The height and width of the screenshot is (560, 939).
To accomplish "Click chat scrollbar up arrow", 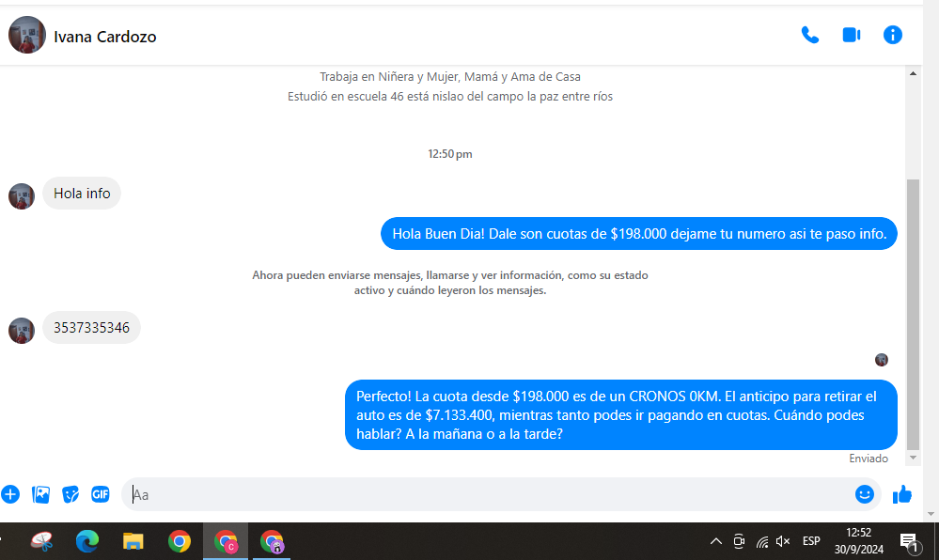I will 913,73.
